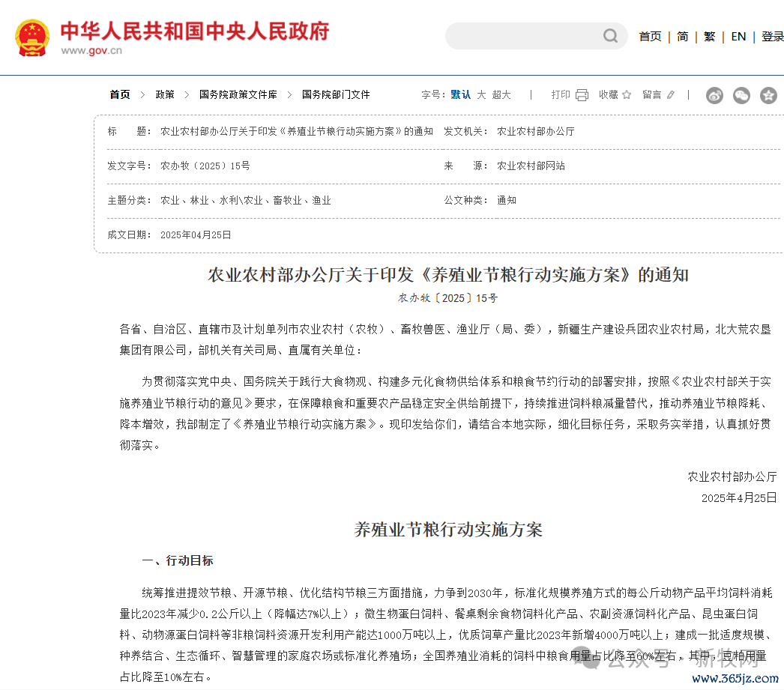Switch font size to 大
The image size is (784, 690).
click(481, 94)
